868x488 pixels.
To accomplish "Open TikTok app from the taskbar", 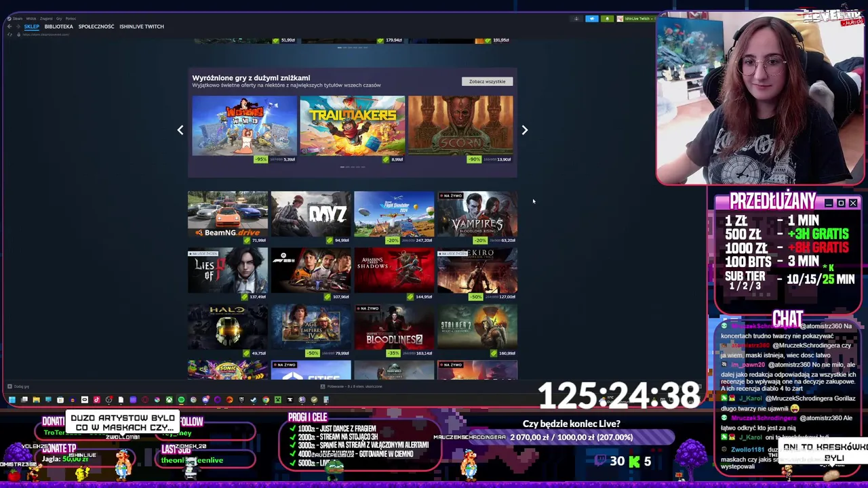I will pyautogui.click(x=96, y=400).
